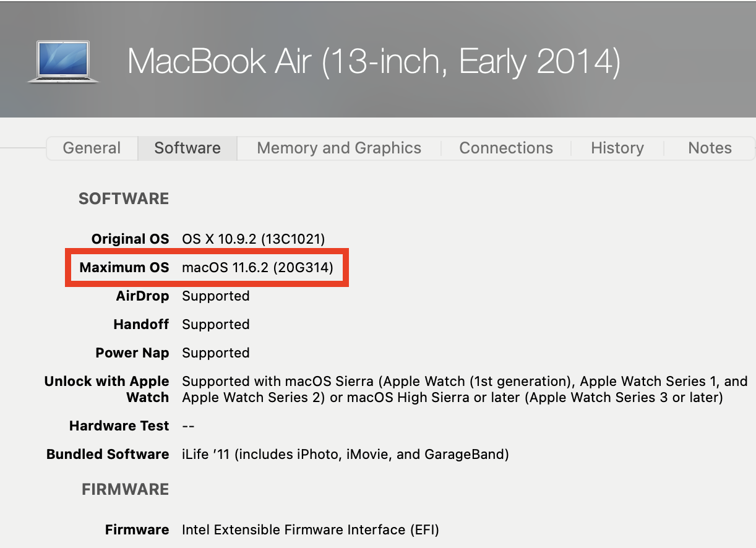The height and width of the screenshot is (548, 756).
Task: Click the Firmware label
Action: coord(137,530)
